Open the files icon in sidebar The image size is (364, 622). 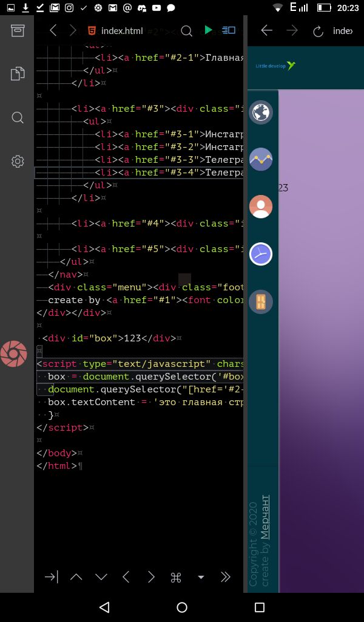tap(18, 73)
